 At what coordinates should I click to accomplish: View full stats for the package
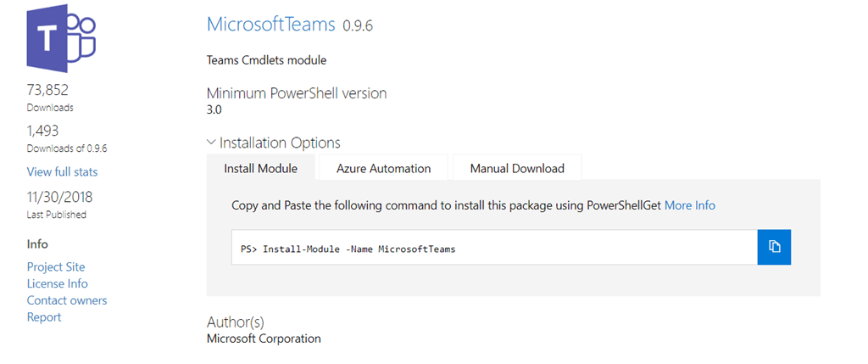coord(62,171)
